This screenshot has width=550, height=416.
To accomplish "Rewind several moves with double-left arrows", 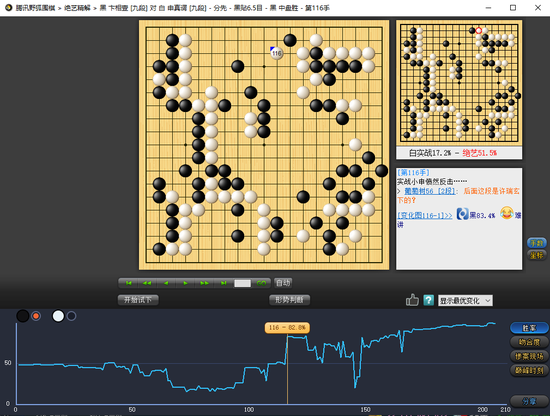I will pos(147,283).
